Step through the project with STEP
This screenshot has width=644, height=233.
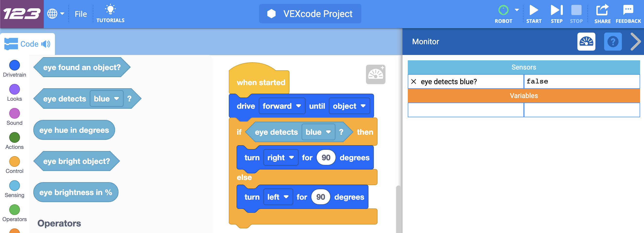(x=557, y=11)
